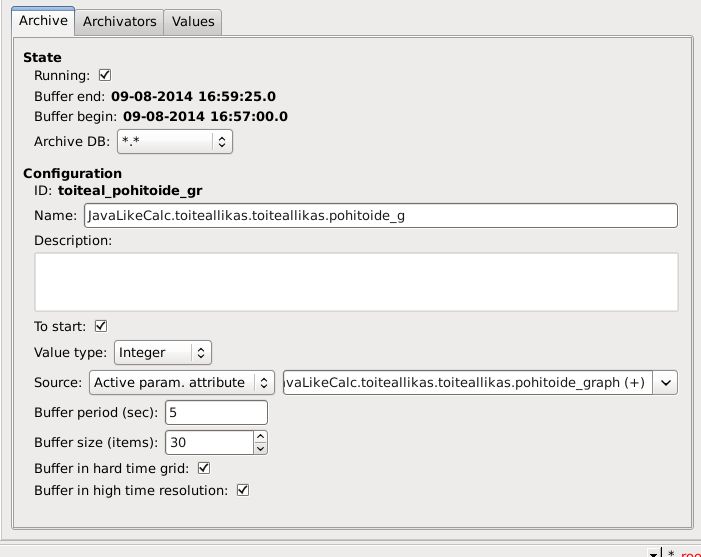This screenshot has height=557, width=701.
Task: Decrease Buffer size with down arrow
Action: click(x=261, y=447)
